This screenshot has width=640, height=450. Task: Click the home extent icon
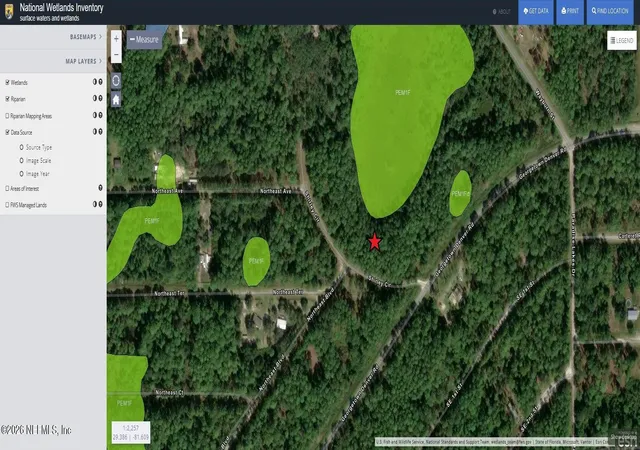point(116,99)
